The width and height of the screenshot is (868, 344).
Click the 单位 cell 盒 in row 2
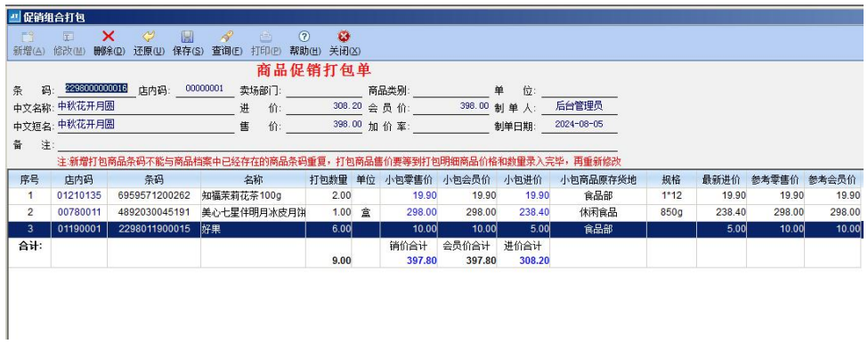[x=366, y=212]
